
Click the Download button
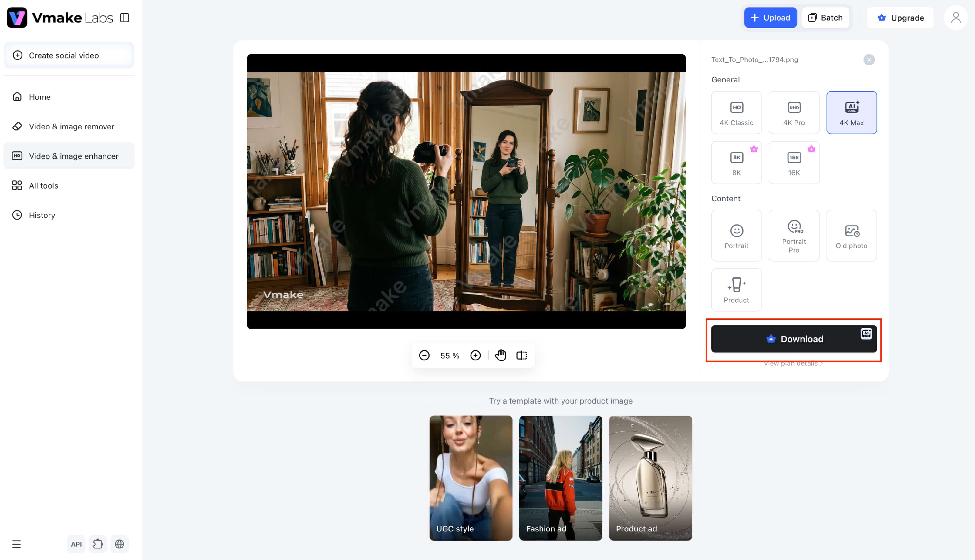[x=794, y=339]
